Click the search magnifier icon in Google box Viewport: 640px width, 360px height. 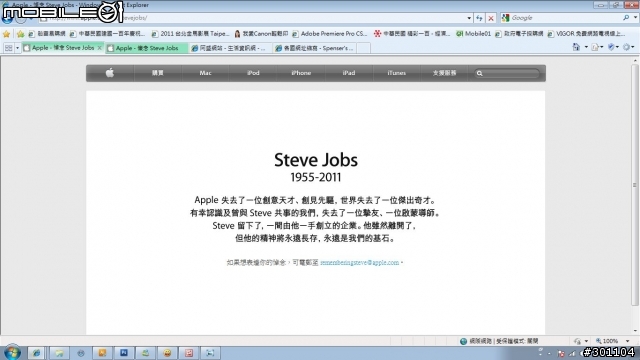pyautogui.click(x=626, y=18)
